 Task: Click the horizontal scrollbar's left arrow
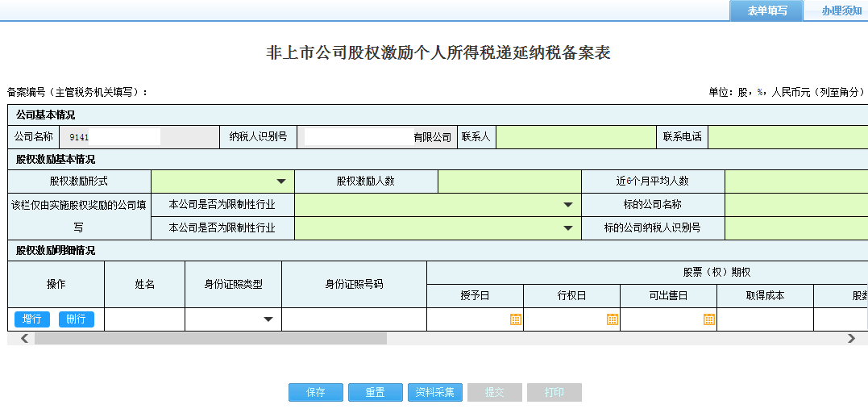[24, 339]
